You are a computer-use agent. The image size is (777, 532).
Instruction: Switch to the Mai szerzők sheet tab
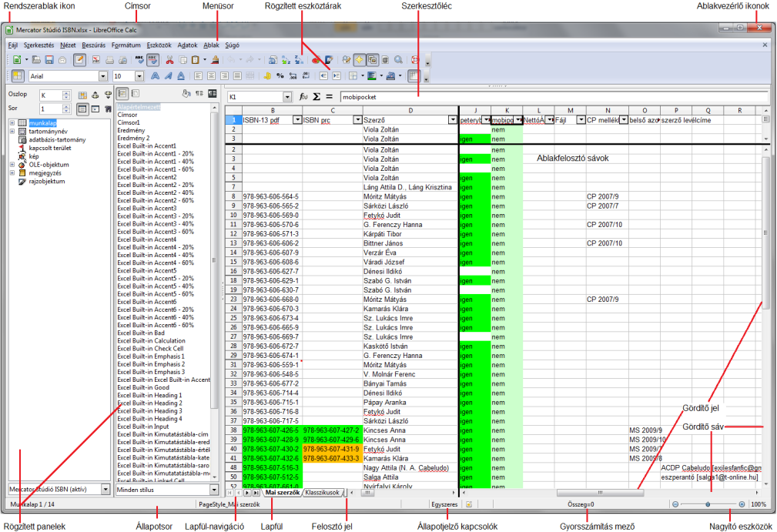tap(283, 493)
